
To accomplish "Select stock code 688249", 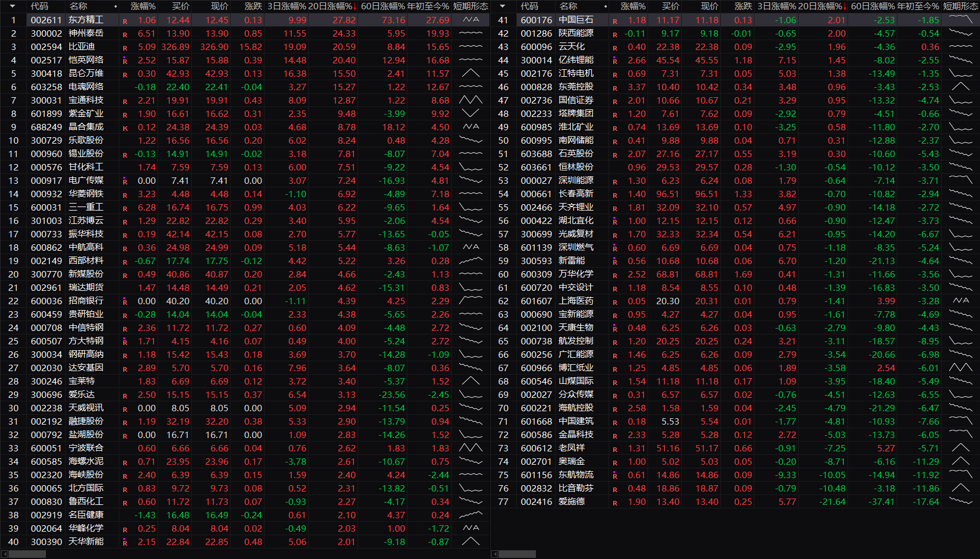I will click(47, 127).
